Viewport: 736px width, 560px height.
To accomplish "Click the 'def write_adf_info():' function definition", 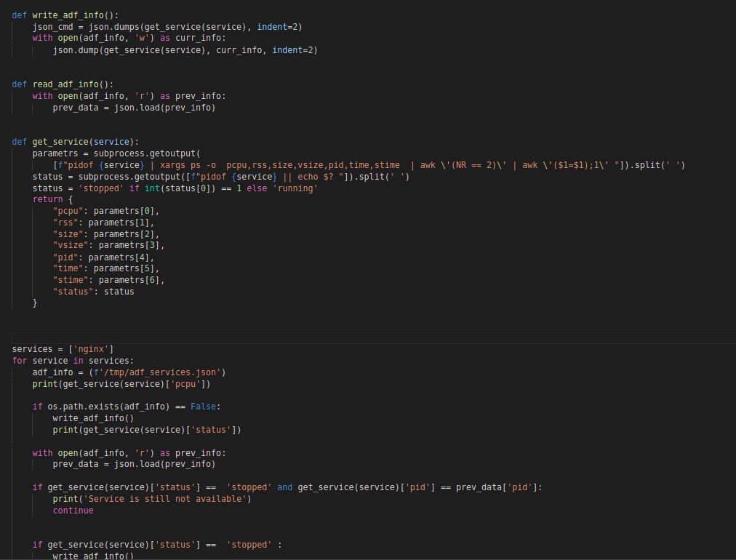I will pyautogui.click(x=65, y=15).
